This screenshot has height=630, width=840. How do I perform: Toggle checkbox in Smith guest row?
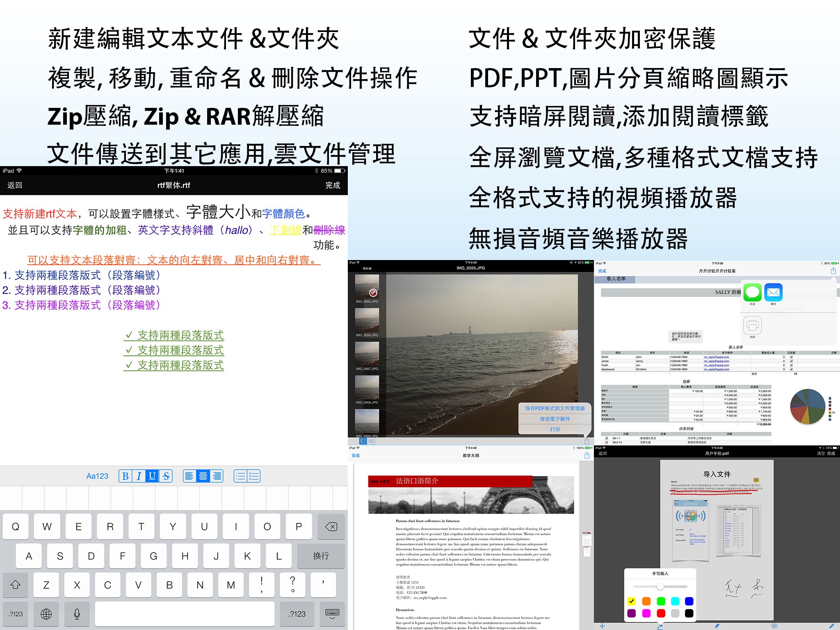(x=791, y=357)
